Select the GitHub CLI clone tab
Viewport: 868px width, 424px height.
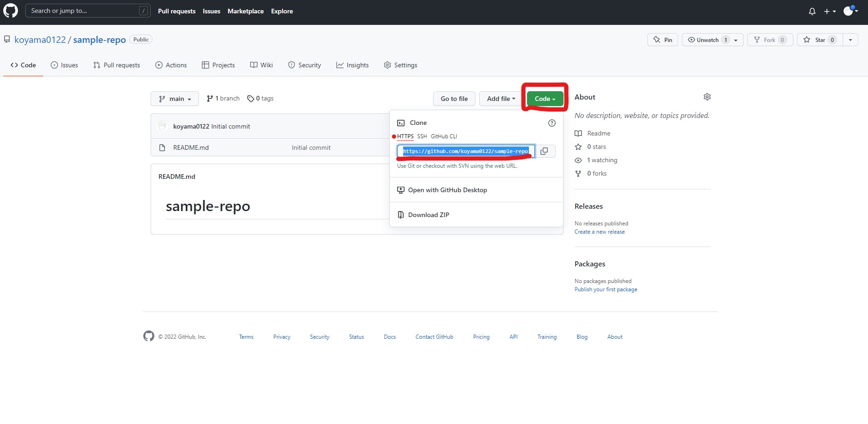tap(444, 136)
